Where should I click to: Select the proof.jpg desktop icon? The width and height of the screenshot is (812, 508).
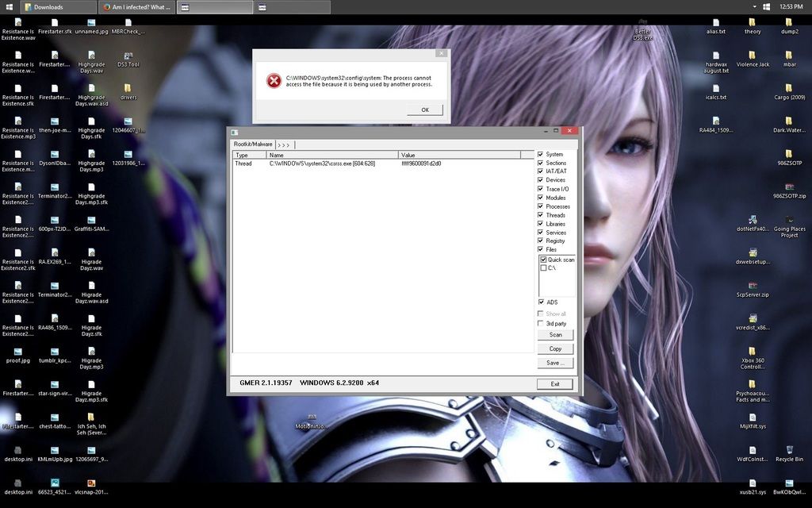click(18, 355)
